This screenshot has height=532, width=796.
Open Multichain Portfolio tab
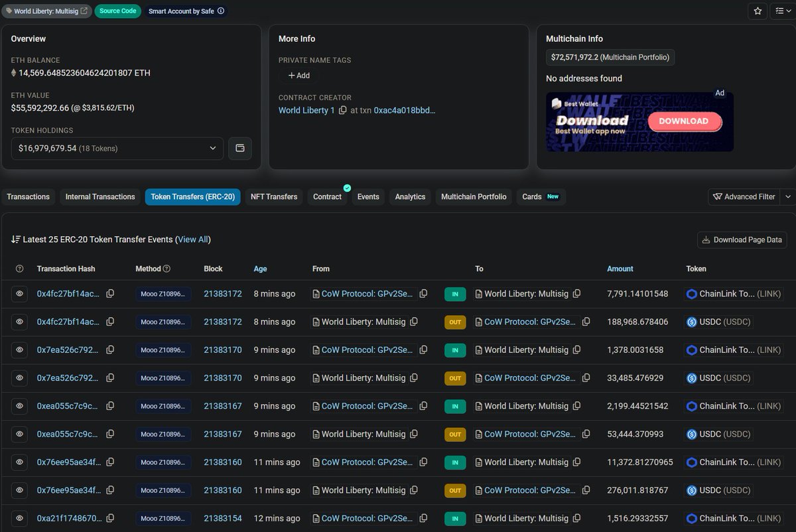pos(474,196)
